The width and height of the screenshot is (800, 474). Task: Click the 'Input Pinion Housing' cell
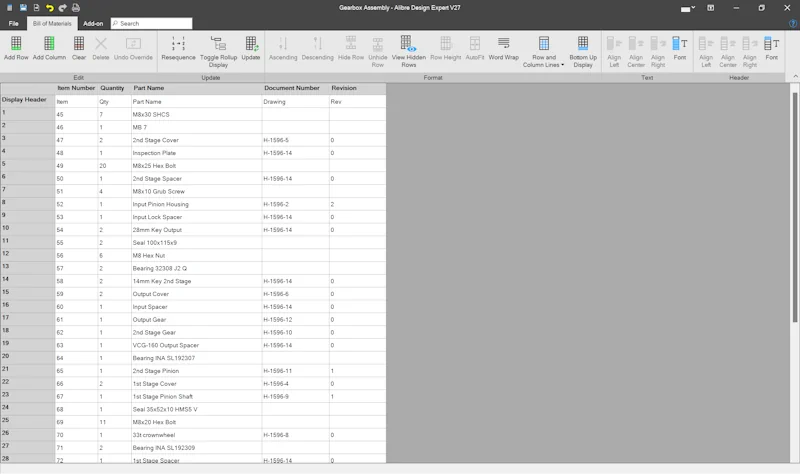coord(196,204)
